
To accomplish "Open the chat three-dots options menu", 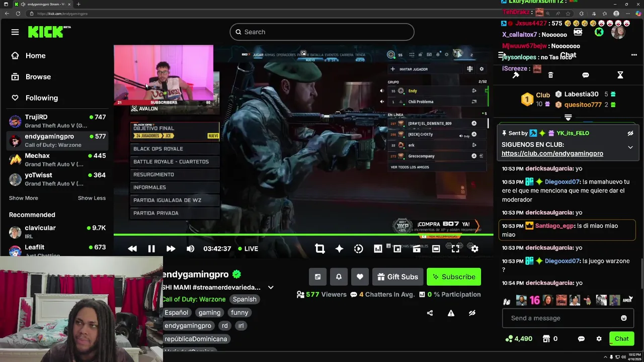I will coord(634,55).
